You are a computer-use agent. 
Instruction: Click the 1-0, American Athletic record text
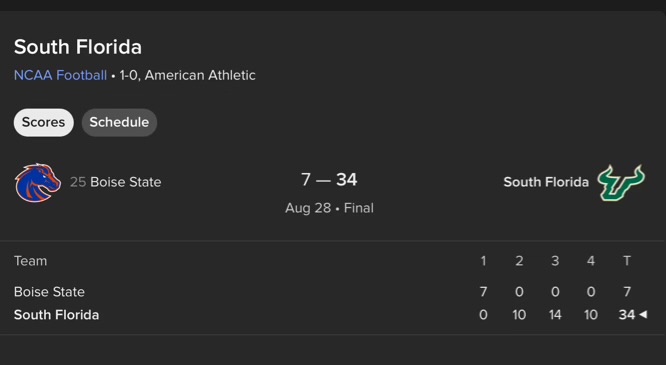[x=187, y=75]
